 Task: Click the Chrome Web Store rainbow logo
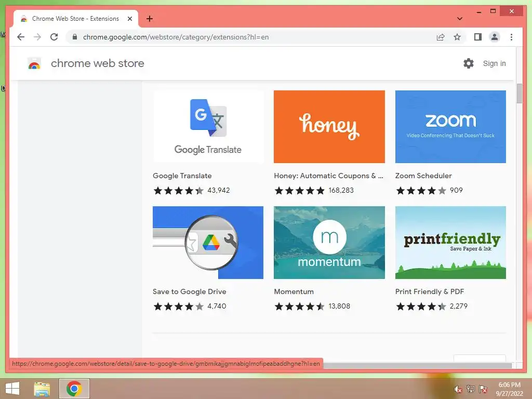[x=34, y=63]
